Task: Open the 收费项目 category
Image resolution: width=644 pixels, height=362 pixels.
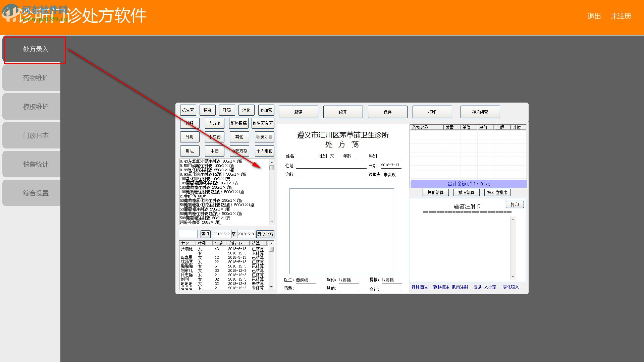Action: tap(264, 137)
